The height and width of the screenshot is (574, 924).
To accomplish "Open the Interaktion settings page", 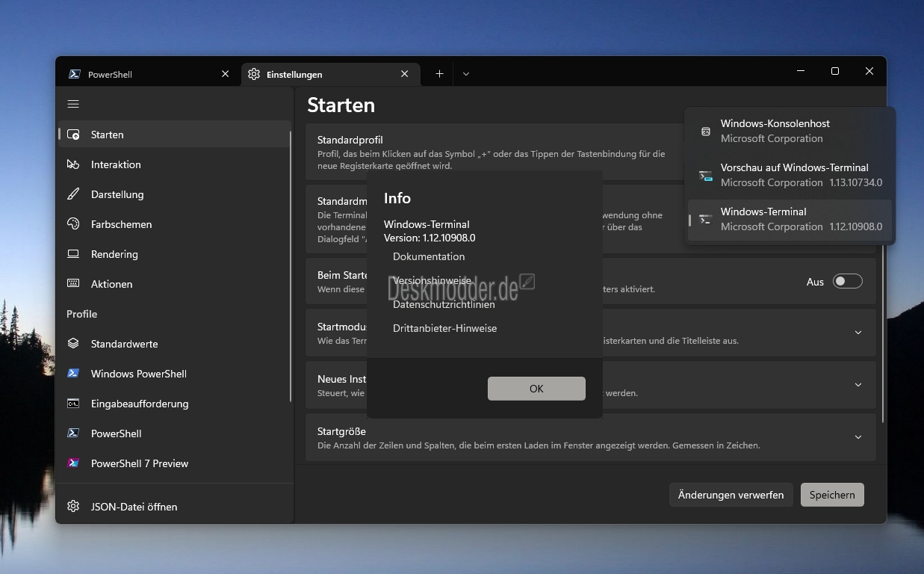I will 174,164.
